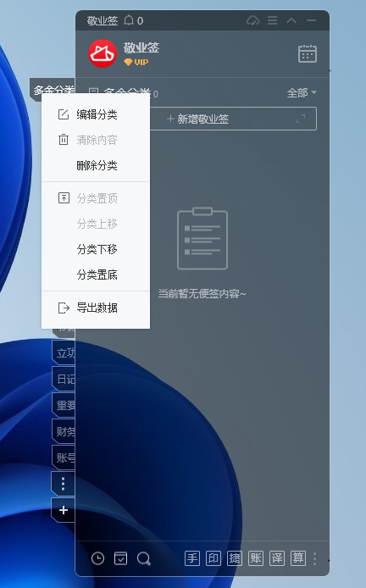Viewport: 366px width, 588px height.
Task: Choose 分类置底 from the context menu
Action: coord(96,275)
